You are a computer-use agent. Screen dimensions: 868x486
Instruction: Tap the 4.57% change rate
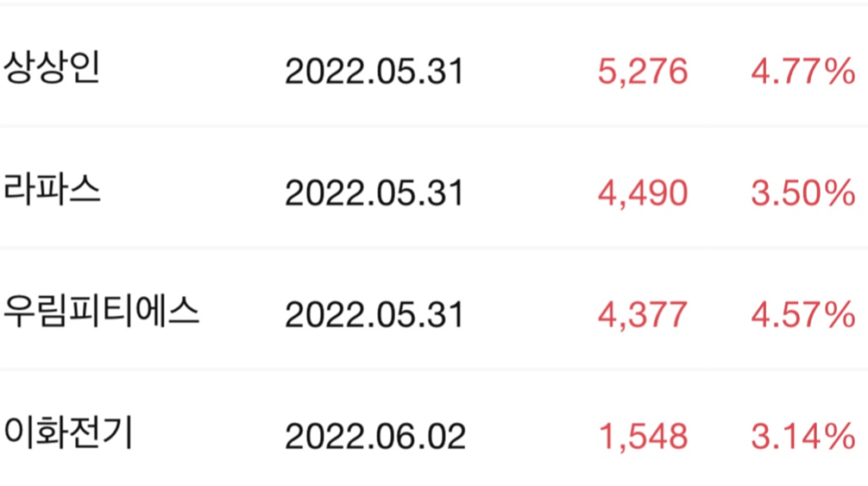[x=802, y=316]
